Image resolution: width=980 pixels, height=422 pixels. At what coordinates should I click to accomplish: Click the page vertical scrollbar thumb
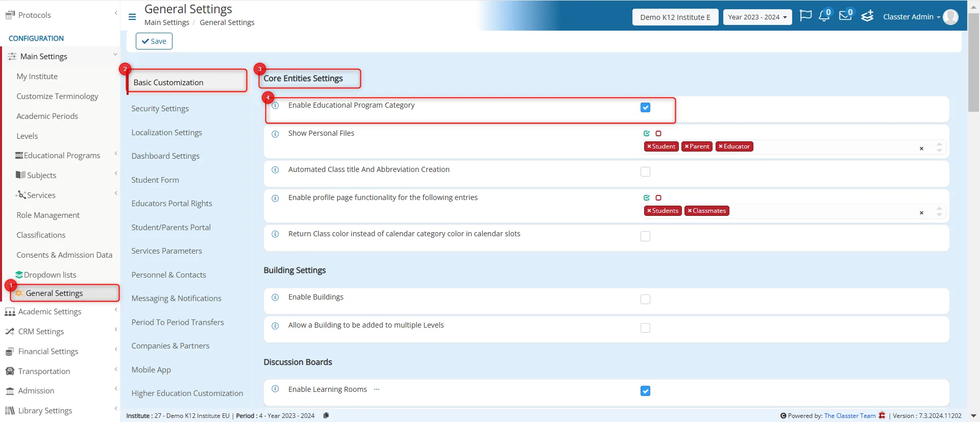(x=973, y=62)
